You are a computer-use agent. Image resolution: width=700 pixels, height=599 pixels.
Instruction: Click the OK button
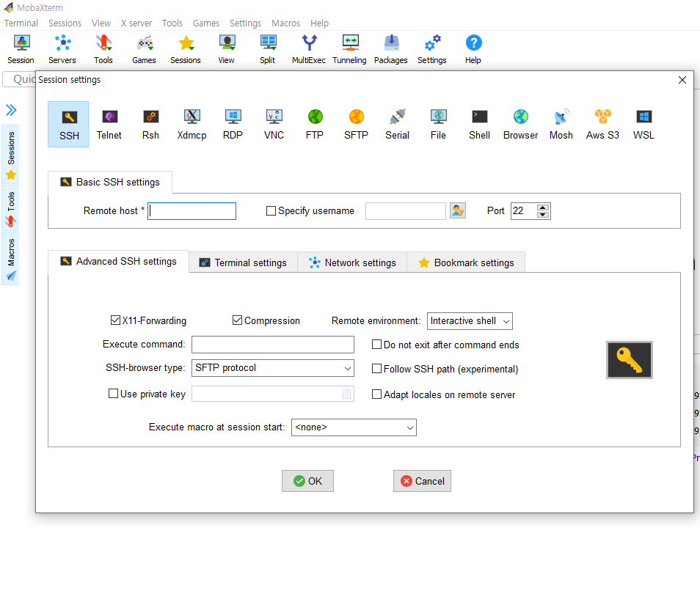coord(307,481)
